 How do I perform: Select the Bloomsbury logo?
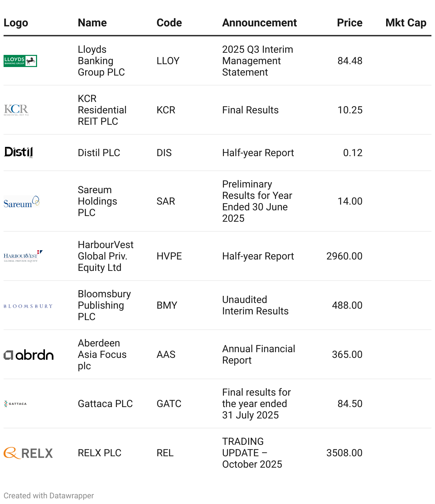[28, 306]
